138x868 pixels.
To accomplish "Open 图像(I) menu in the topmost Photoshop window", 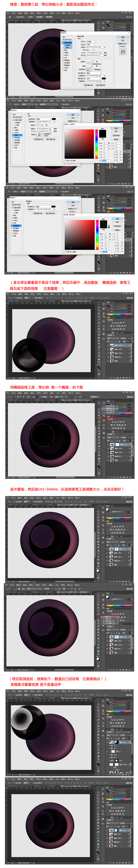I will coord(26,13).
